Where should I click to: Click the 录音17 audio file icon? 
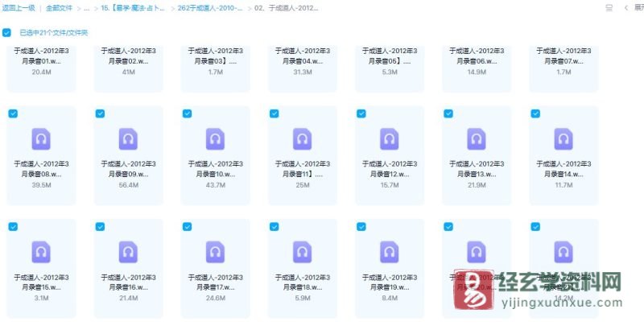tap(215, 251)
